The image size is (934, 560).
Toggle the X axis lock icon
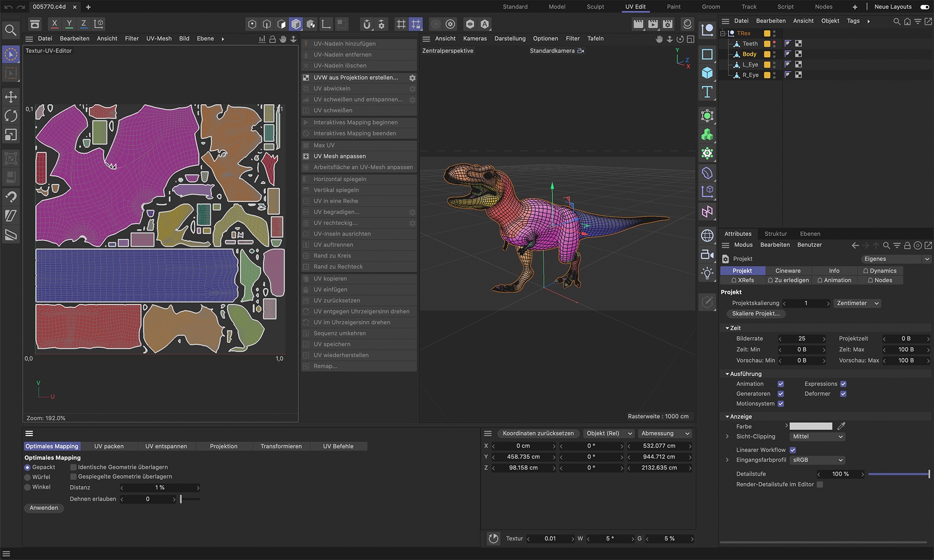54,24
